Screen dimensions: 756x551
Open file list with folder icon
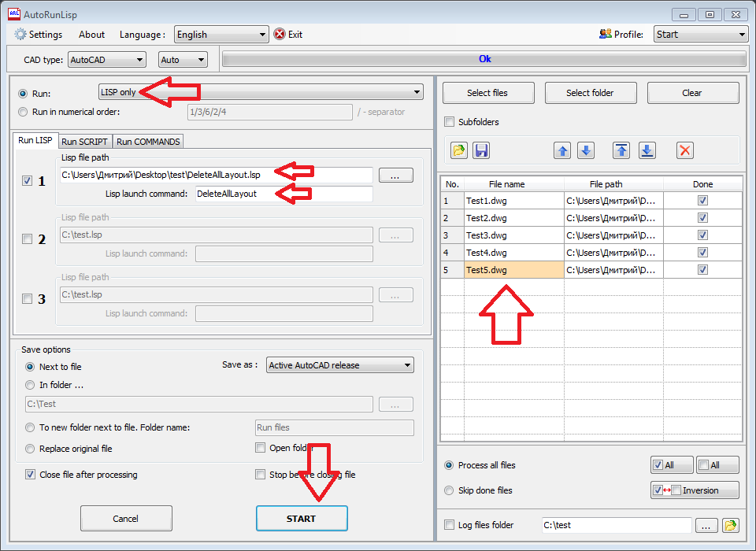459,150
